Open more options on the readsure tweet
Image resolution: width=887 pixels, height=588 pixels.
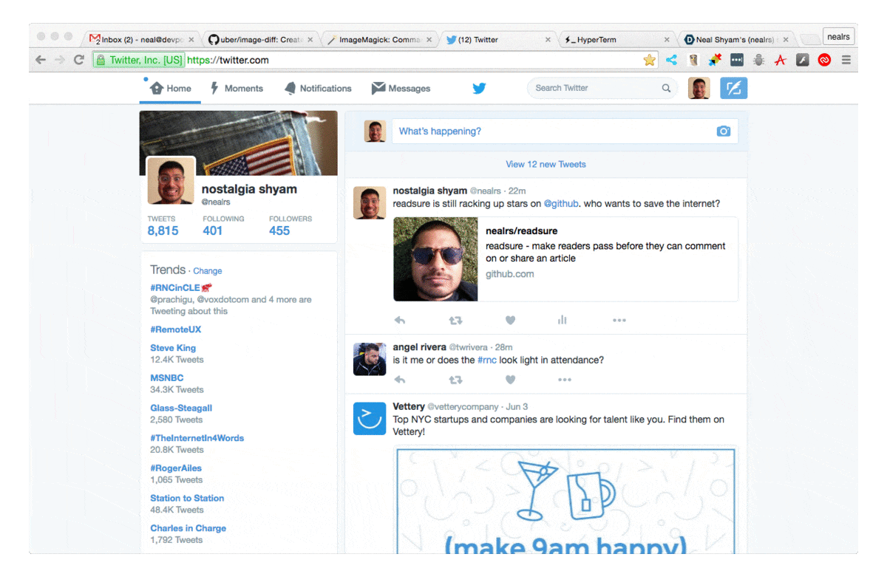pos(619,320)
